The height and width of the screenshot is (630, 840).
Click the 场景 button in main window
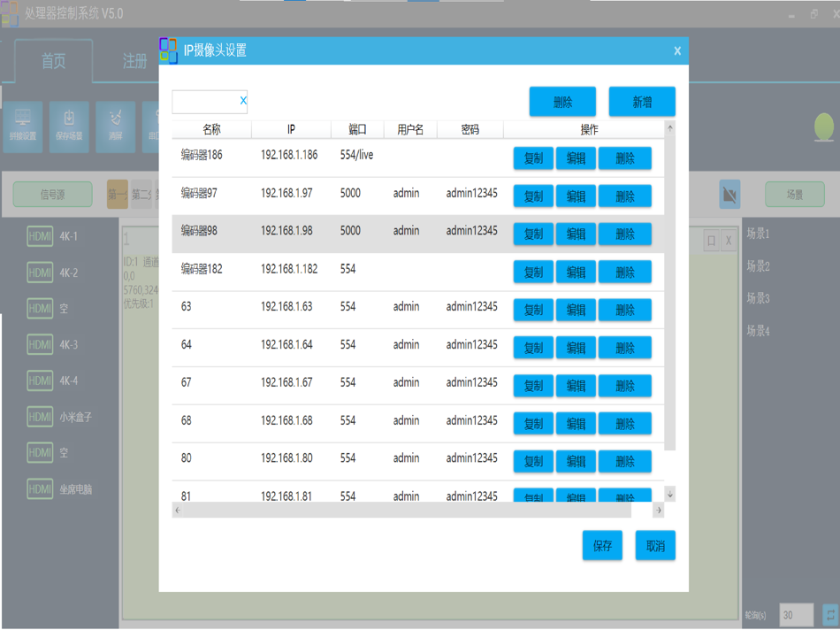click(x=795, y=194)
